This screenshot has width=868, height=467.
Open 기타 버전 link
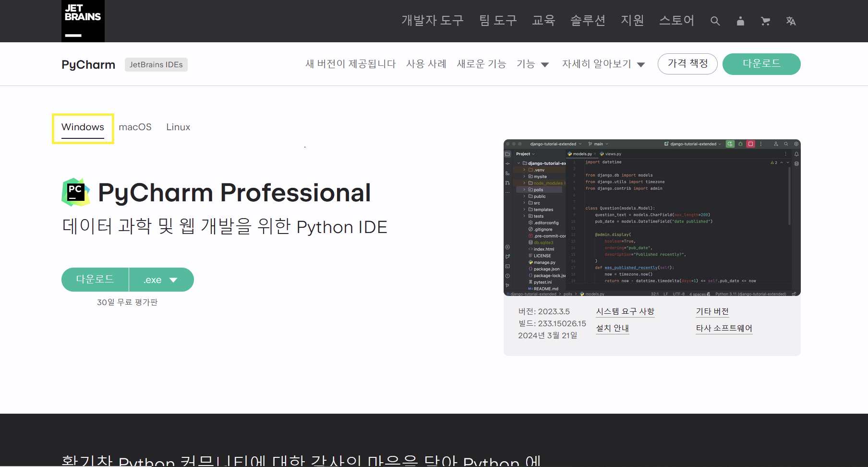[712, 311]
